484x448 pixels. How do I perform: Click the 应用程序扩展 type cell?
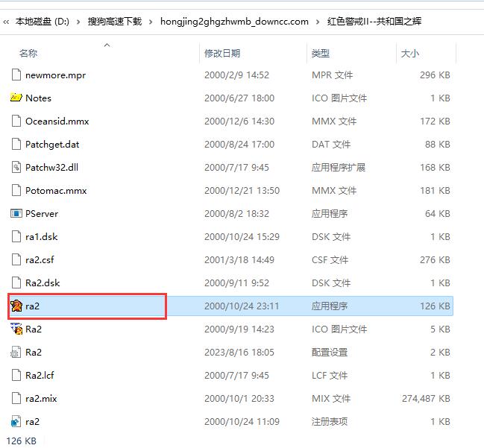coord(339,168)
